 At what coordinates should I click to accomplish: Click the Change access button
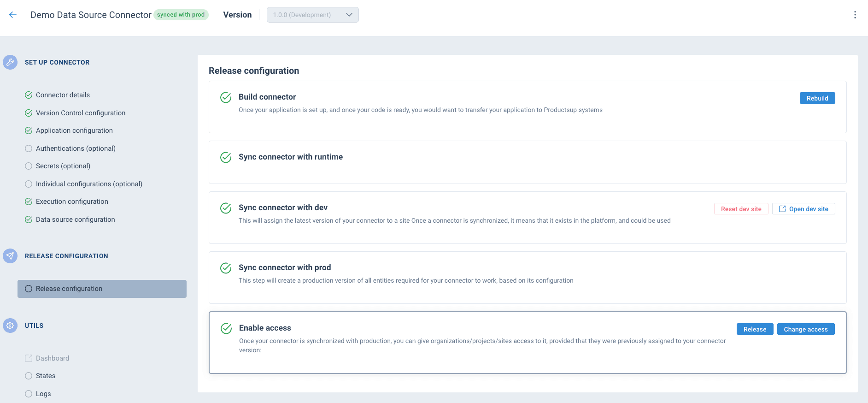(x=805, y=329)
